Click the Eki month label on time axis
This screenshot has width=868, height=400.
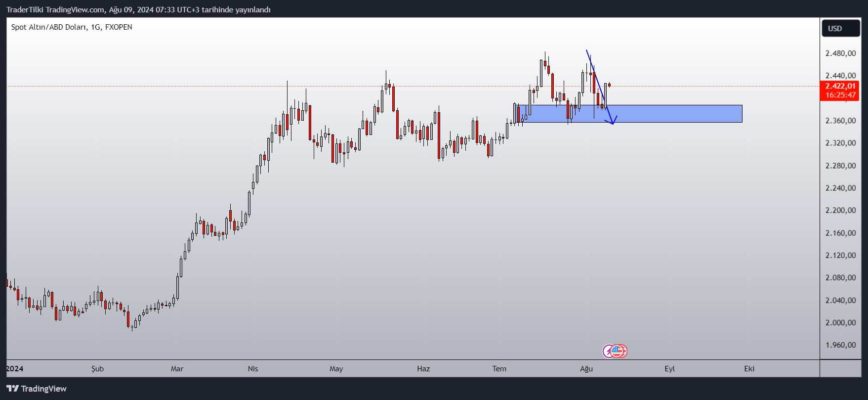coord(749,369)
